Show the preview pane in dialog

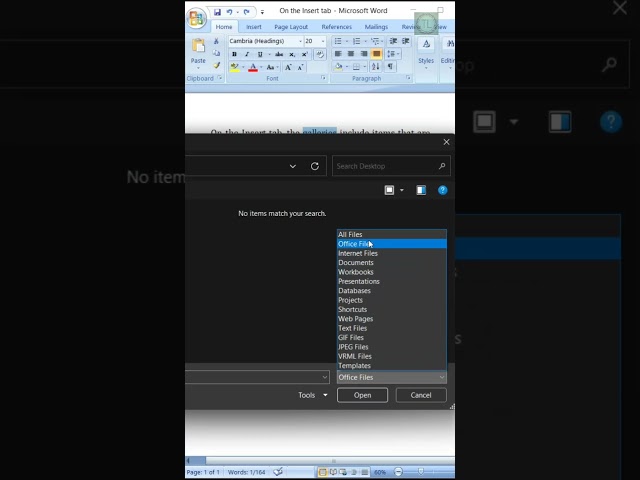(x=421, y=190)
